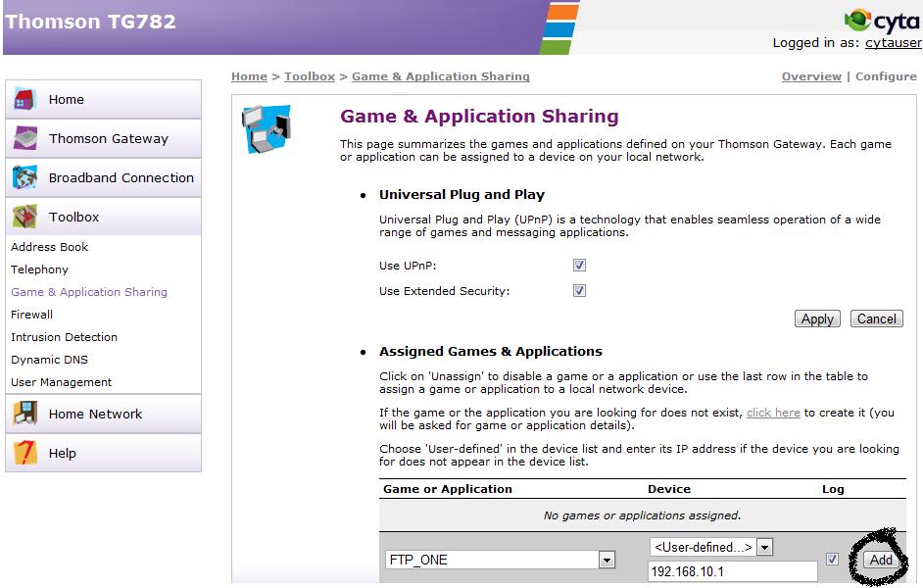Select Intrusion Detection under Toolbox
Viewport: 923px width, 588px height.
coord(64,337)
